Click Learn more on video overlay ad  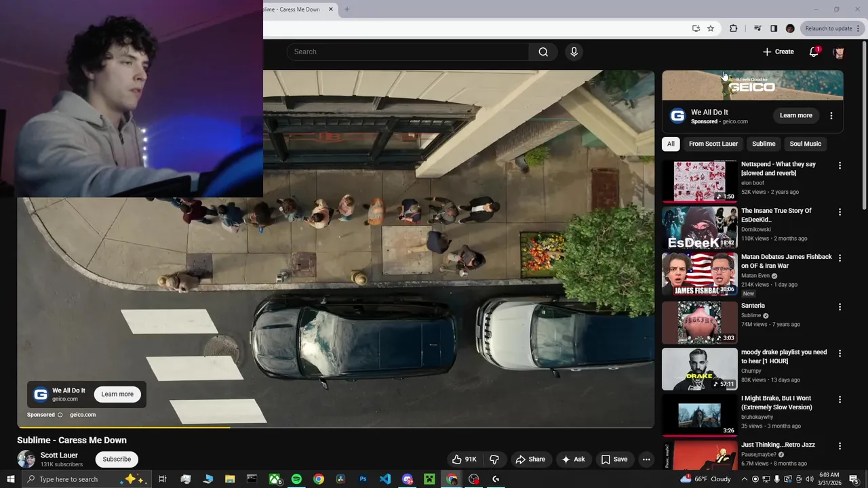(117, 394)
